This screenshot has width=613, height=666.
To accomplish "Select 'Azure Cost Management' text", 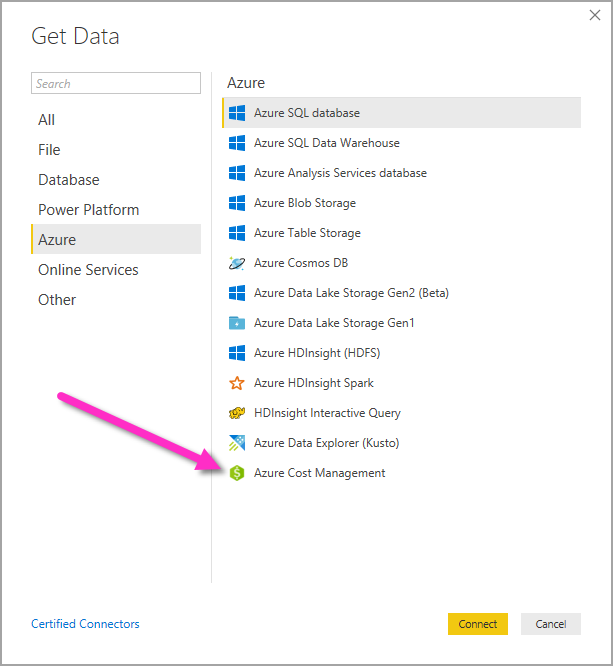I will (x=319, y=473).
